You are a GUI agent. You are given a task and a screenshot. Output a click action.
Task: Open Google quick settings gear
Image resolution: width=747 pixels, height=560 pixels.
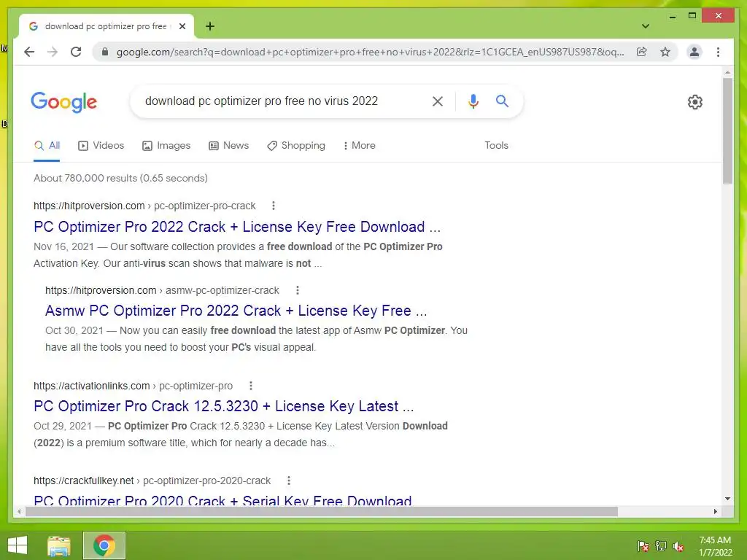pos(694,102)
